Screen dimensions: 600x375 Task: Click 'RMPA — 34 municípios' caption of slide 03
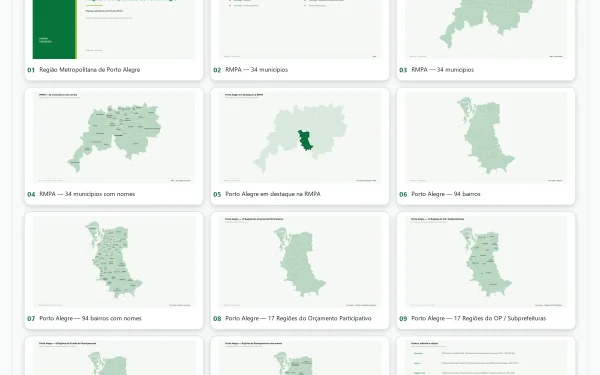pos(442,70)
